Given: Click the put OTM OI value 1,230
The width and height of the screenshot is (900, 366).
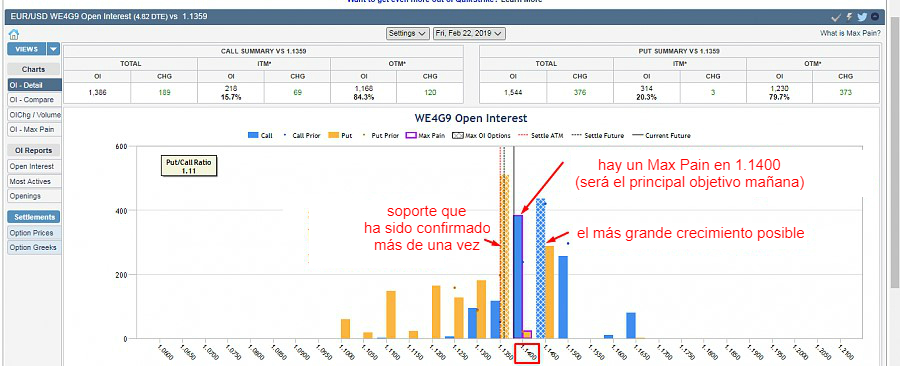Looking at the screenshot, I should point(779,88).
